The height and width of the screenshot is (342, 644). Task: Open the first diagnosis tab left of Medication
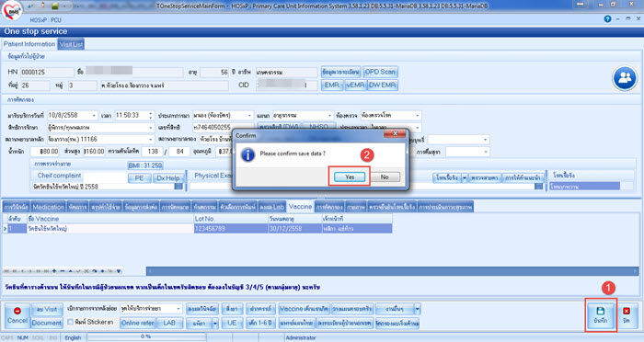(17, 207)
